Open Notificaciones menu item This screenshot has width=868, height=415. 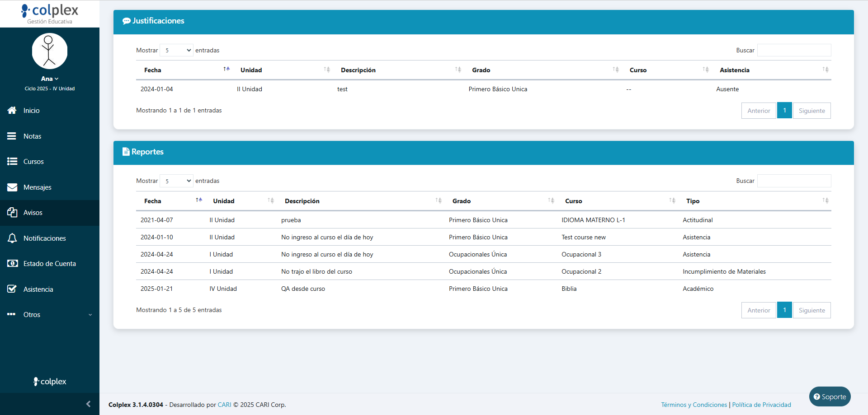[50, 238]
